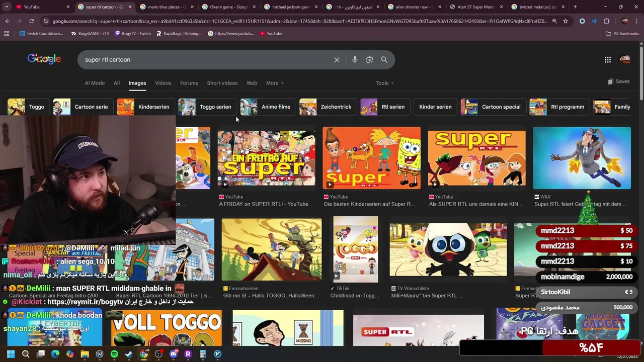Filter by the Kinderserien chip
This screenshot has height=362, width=644.
pos(145,107)
